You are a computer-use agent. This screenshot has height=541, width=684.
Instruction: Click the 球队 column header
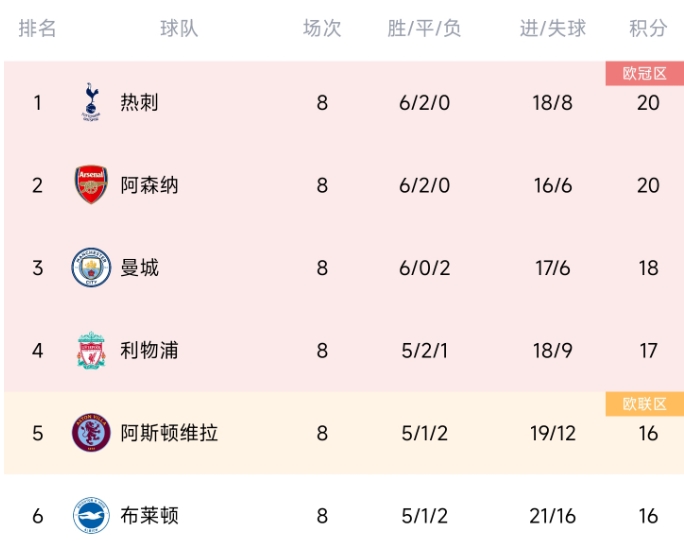click(x=179, y=28)
